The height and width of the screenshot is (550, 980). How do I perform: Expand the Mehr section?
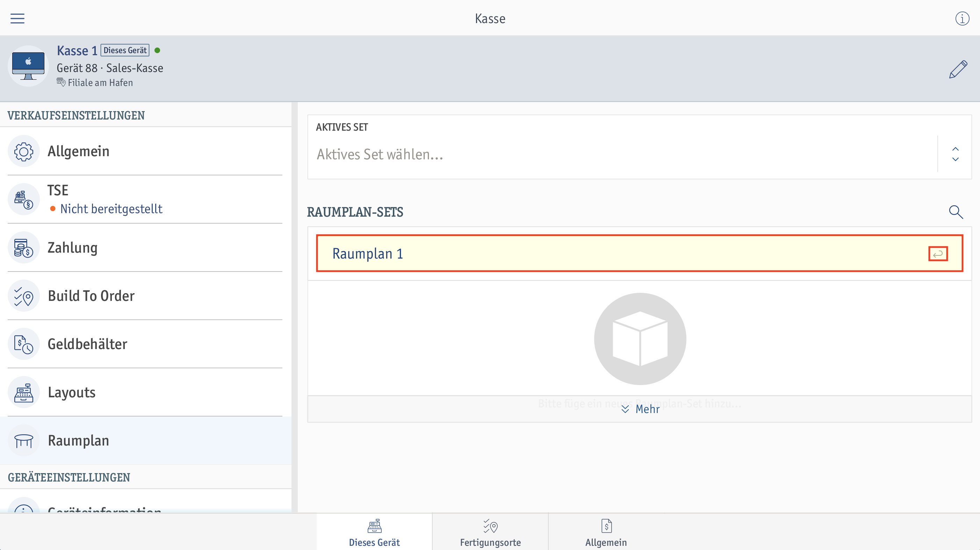click(x=640, y=409)
